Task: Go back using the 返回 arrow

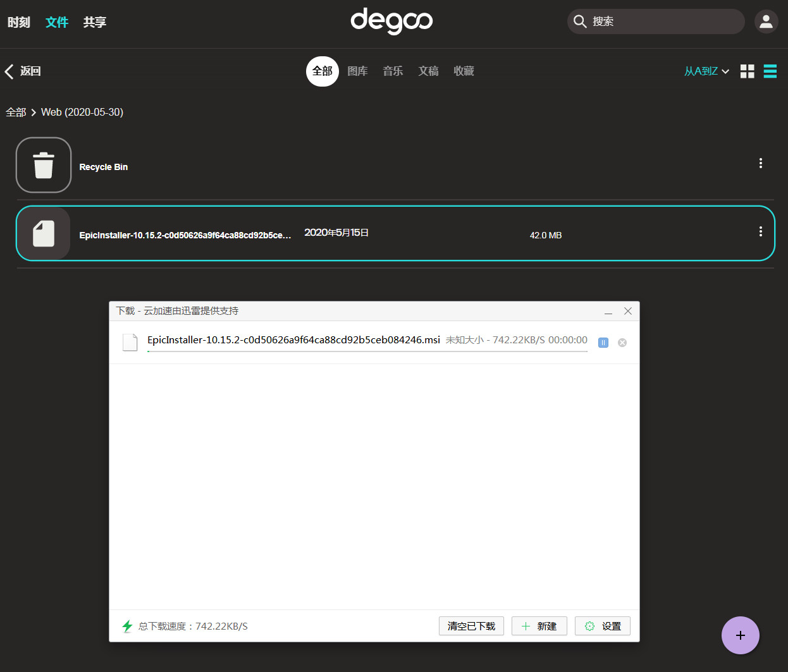Action: (x=23, y=71)
